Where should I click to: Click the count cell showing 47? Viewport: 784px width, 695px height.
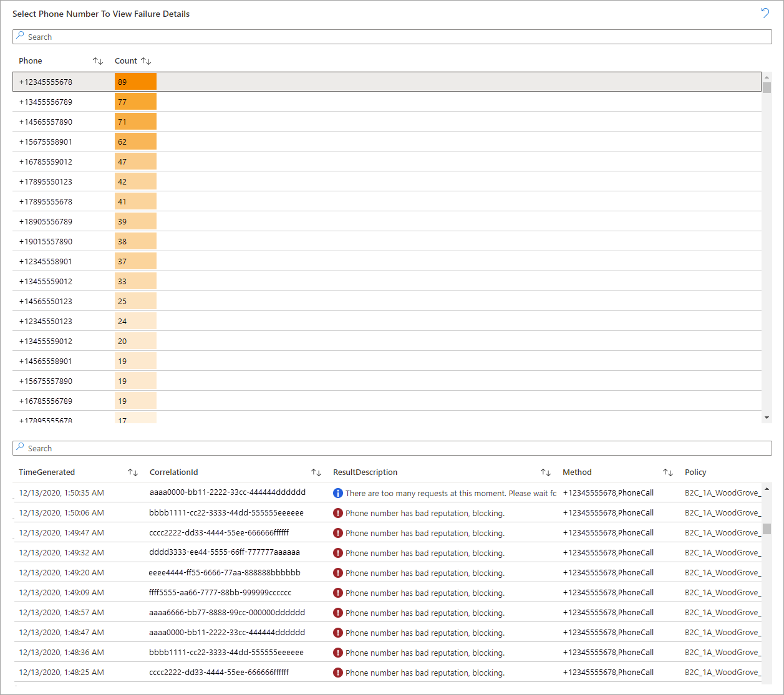pos(135,161)
